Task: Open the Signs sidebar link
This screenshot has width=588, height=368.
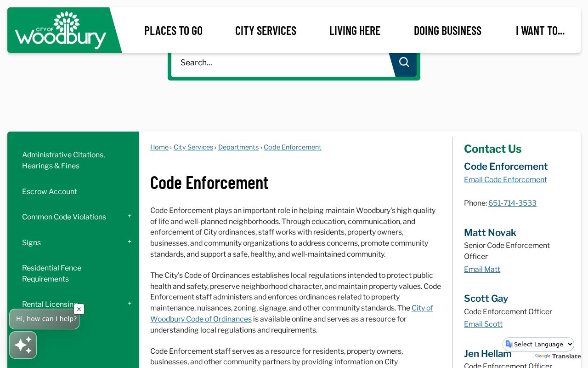Action: point(31,242)
